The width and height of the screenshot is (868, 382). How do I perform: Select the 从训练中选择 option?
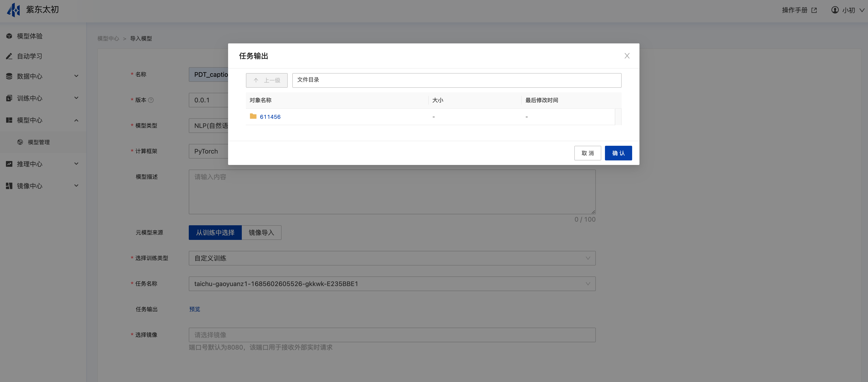(215, 232)
